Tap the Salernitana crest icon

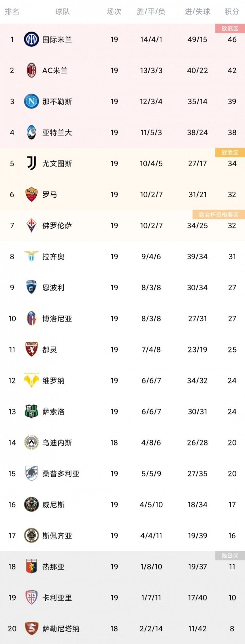(31, 628)
